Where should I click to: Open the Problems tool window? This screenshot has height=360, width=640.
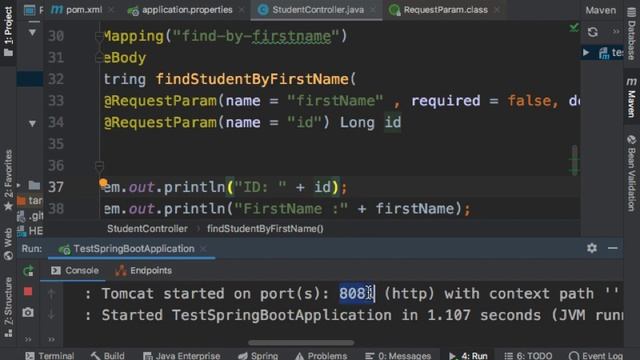pyautogui.click(x=321, y=356)
